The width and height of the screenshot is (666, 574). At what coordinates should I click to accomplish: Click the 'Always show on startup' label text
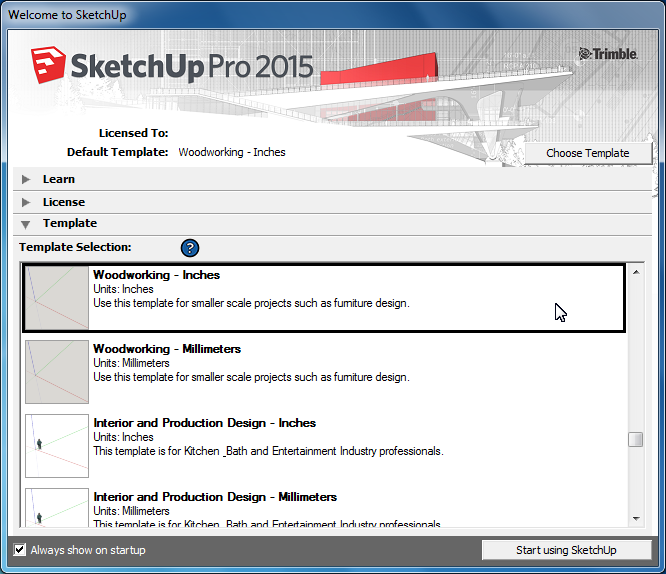coord(88,550)
